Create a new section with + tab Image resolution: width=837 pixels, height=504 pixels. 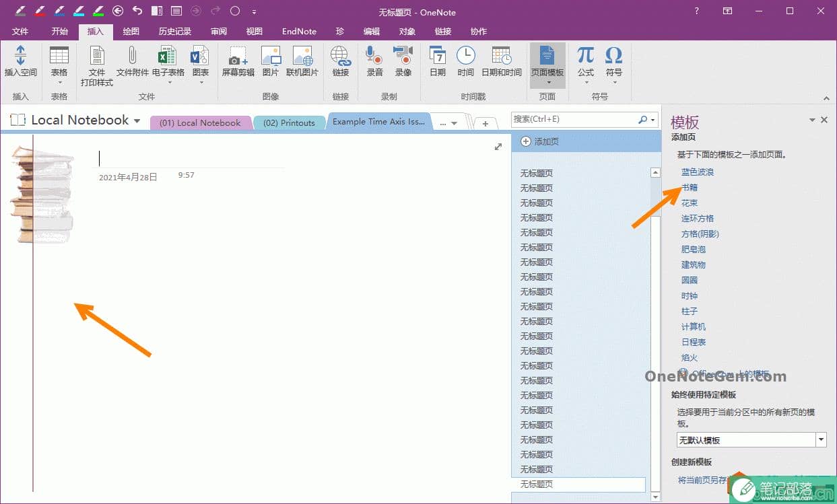pyautogui.click(x=485, y=123)
